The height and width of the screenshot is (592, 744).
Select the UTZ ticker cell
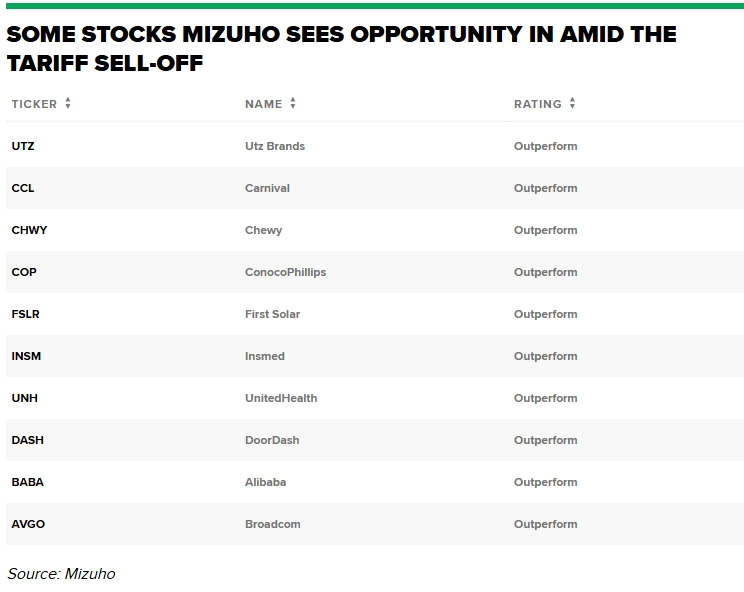[x=23, y=146]
